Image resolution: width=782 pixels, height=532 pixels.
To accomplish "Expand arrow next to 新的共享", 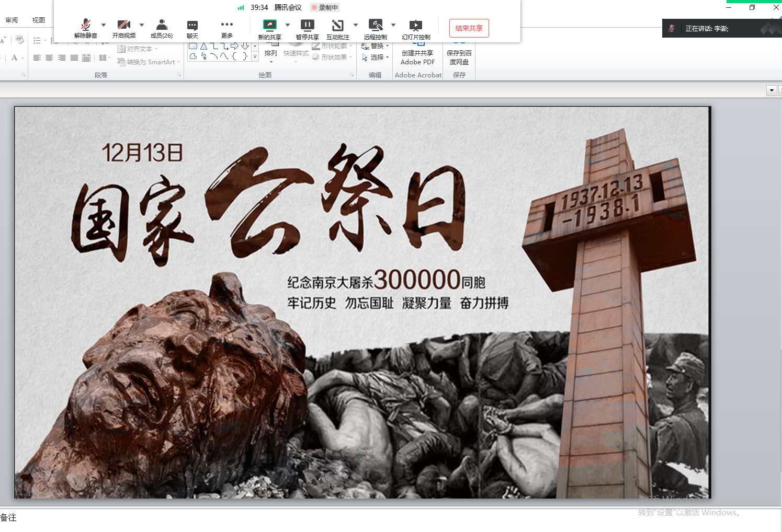I will click(x=288, y=25).
